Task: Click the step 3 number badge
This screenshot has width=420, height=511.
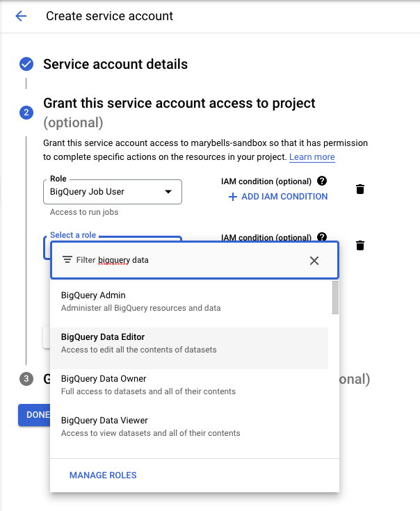Action: pyautogui.click(x=26, y=379)
